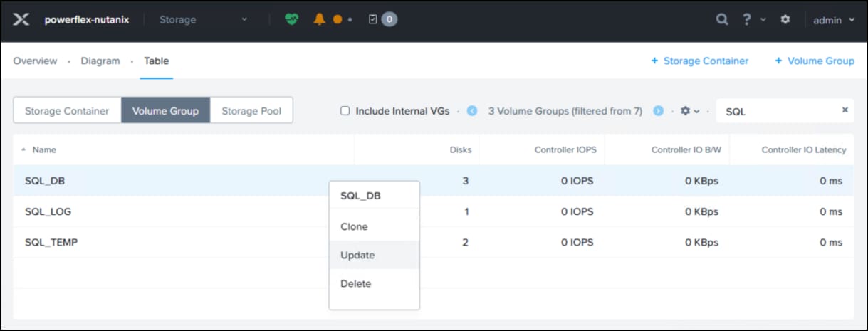Select the Table view tab
Screen dimensions: 868x331
pyautogui.click(x=157, y=61)
